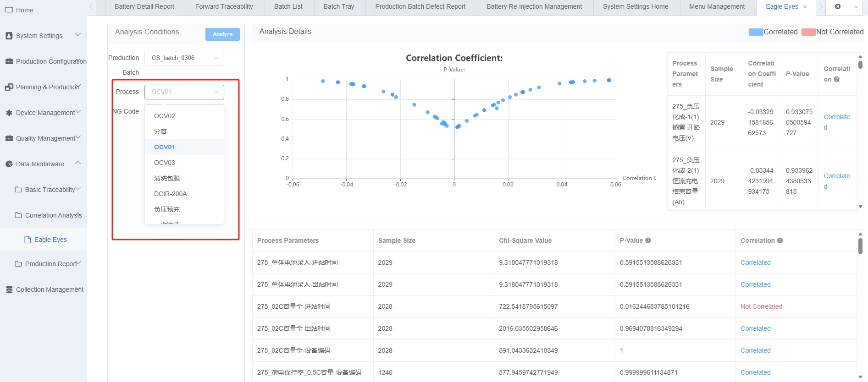Select OCV03 from the process list
This screenshot has width=868, height=382.
(184, 163)
